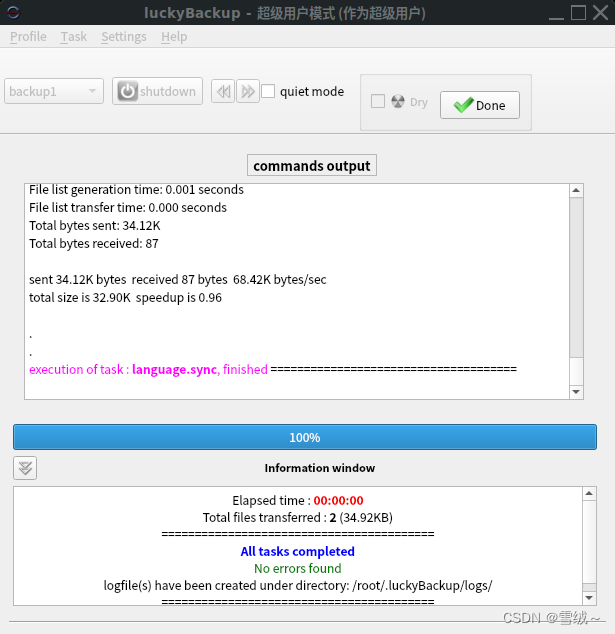Click the shutdown button
Viewport: 615px width, 634px height.
tap(157, 91)
